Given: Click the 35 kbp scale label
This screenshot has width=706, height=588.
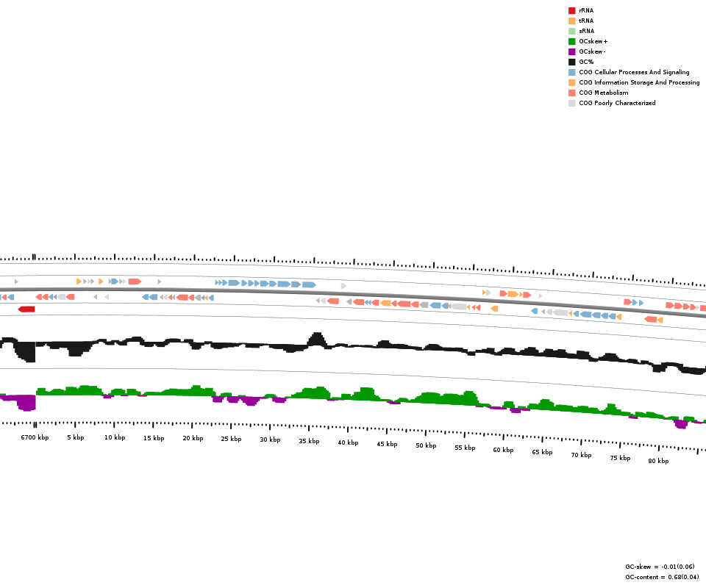Looking at the screenshot, I should [309, 441].
